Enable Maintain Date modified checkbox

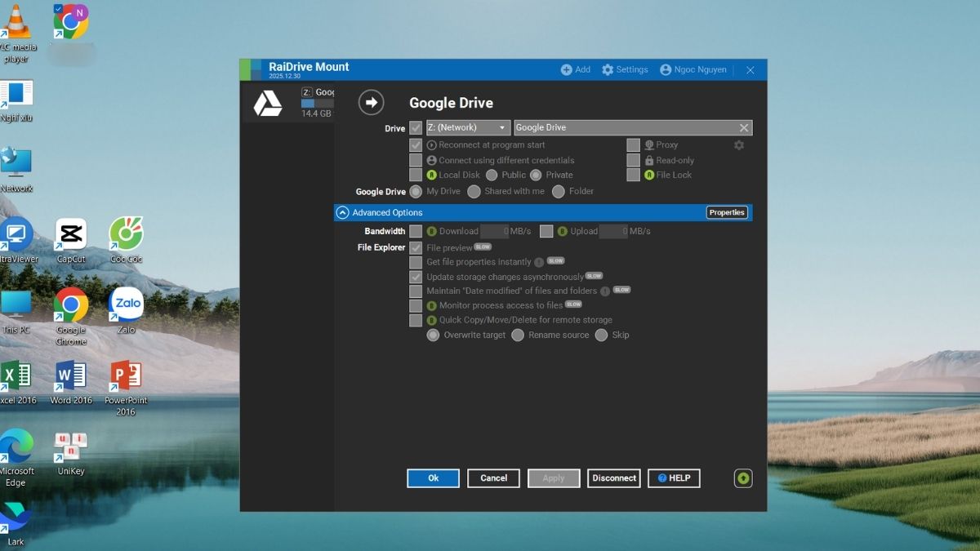(x=416, y=291)
